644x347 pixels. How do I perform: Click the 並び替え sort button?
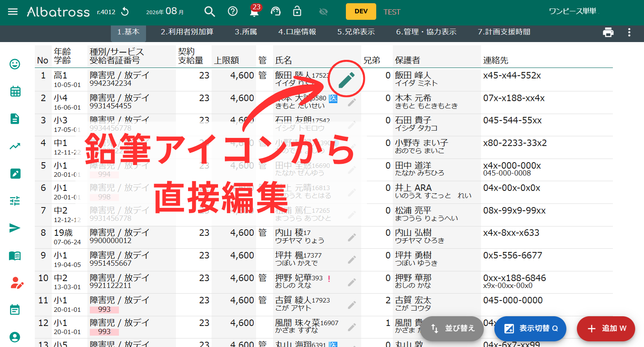click(x=453, y=328)
